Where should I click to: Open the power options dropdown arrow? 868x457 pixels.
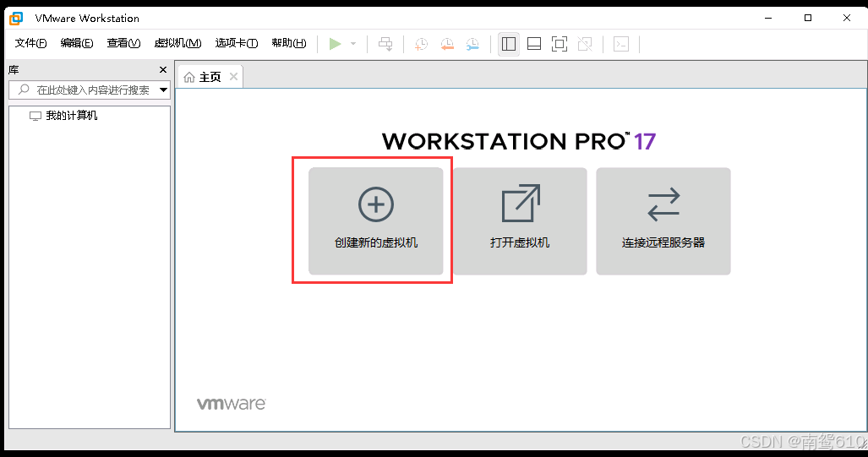click(353, 44)
